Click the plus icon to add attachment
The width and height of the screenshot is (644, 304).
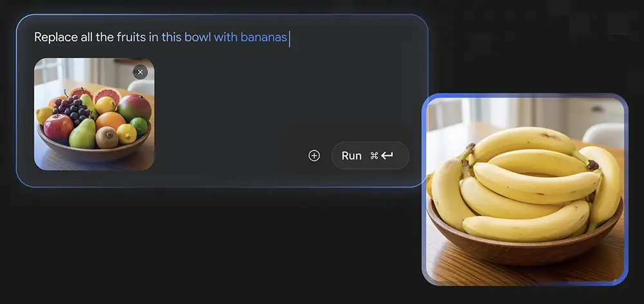[x=314, y=156]
